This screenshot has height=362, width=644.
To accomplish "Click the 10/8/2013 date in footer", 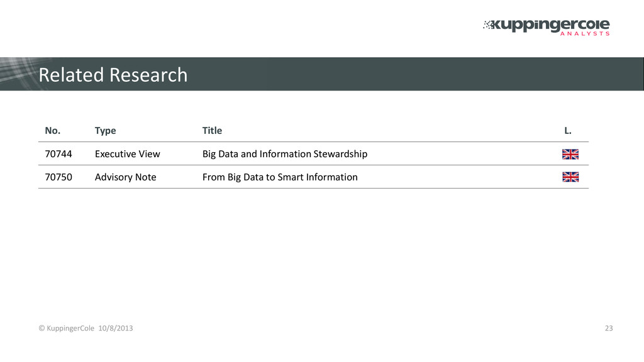I will click(x=116, y=328).
